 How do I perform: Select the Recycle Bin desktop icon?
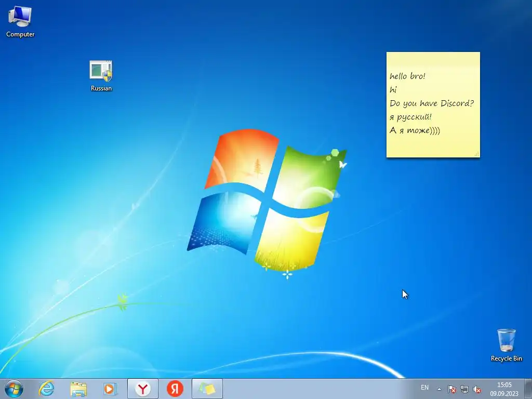tap(506, 345)
